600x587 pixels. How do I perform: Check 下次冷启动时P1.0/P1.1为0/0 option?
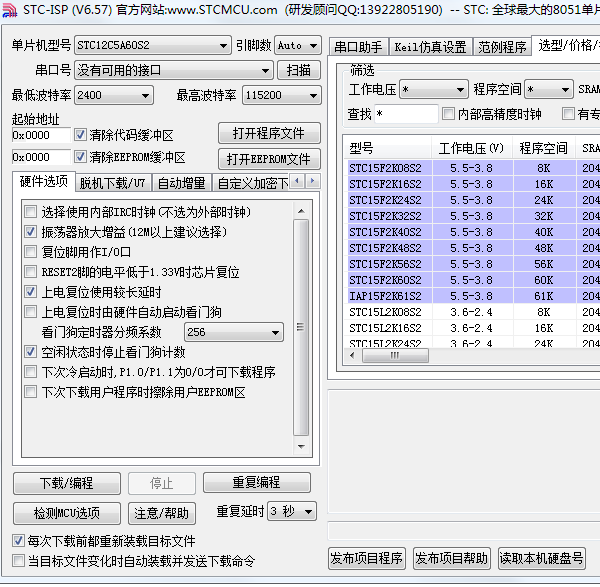30,372
